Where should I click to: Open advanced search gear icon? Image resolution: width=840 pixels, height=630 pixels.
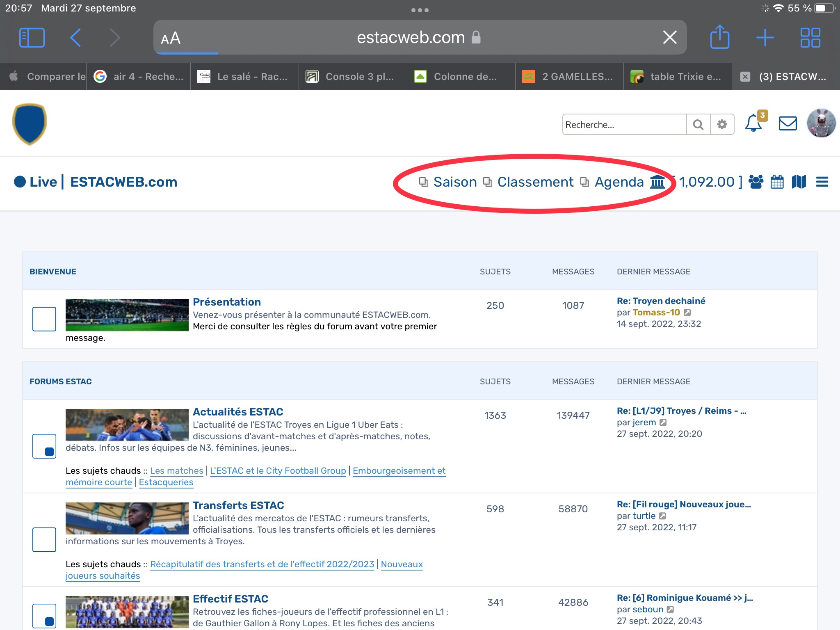coord(722,124)
